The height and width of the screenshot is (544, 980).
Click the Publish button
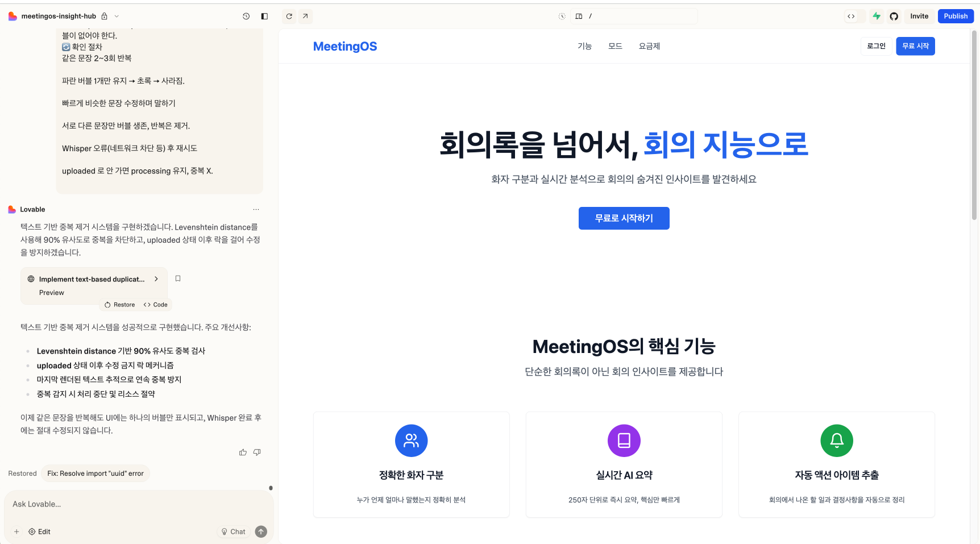(955, 16)
